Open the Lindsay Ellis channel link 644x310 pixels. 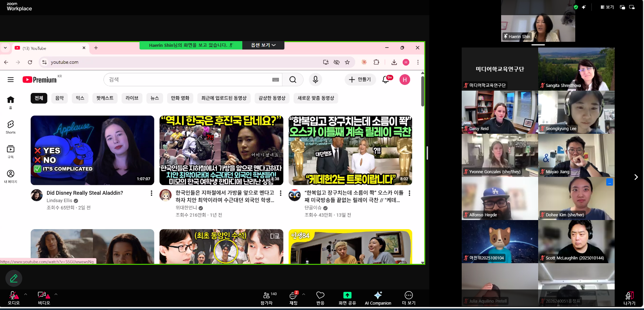point(59,200)
